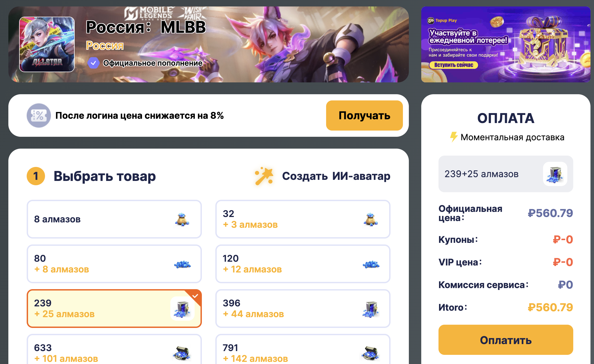This screenshot has height=364, width=594.
Task: Click the verified checkmark badge icon
Action: 93,63
